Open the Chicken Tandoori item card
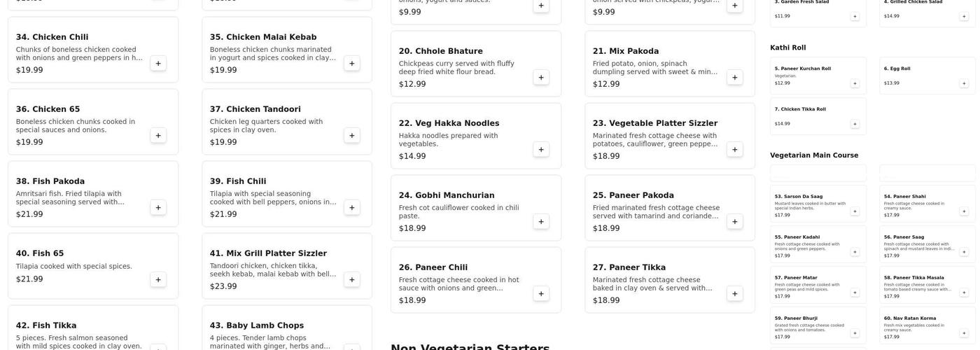This screenshot has height=350, width=980. pos(273,122)
